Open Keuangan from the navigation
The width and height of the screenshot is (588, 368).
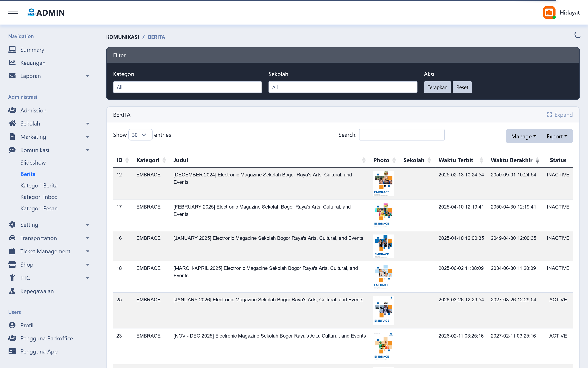click(33, 63)
